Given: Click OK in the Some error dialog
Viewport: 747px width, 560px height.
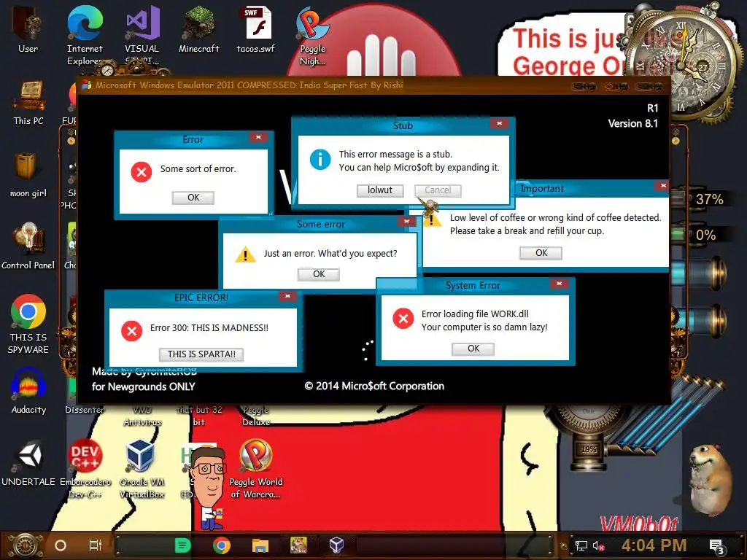Looking at the screenshot, I should pyautogui.click(x=319, y=274).
